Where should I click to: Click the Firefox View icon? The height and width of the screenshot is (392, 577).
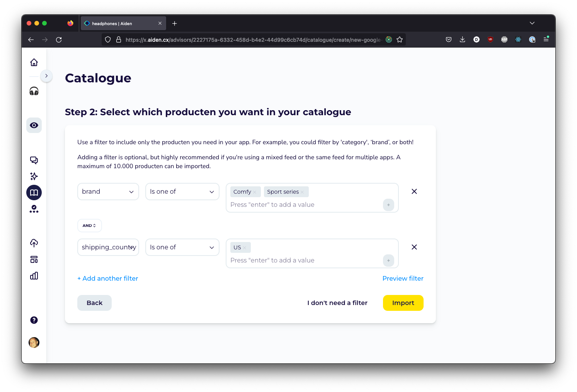tap(70, 23)
